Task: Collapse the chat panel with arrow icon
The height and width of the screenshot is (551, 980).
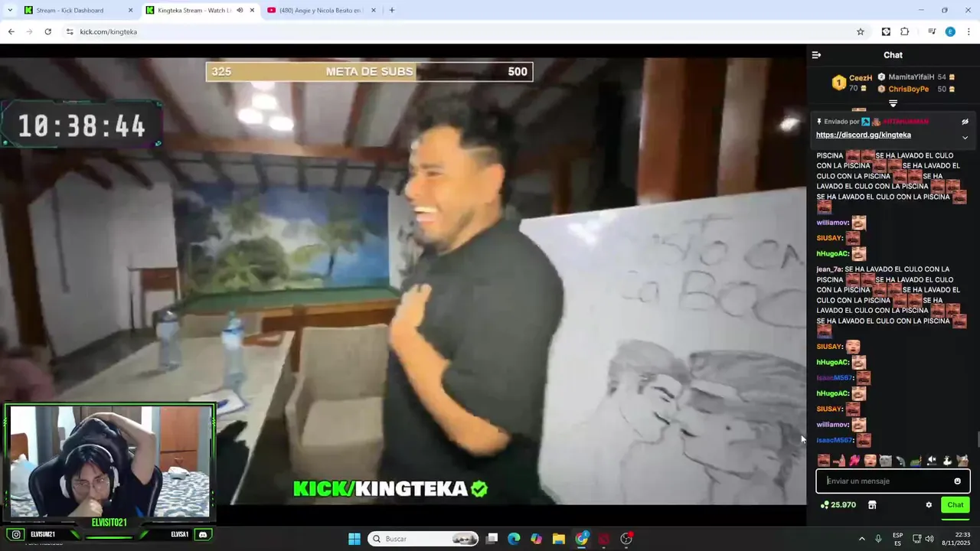Action: click(816, 55)
